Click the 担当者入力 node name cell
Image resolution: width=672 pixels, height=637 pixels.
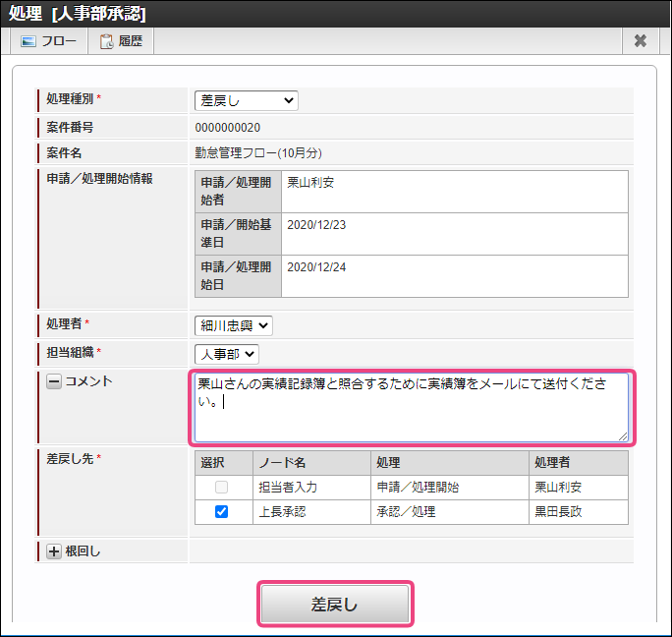(x=311, y=488)
